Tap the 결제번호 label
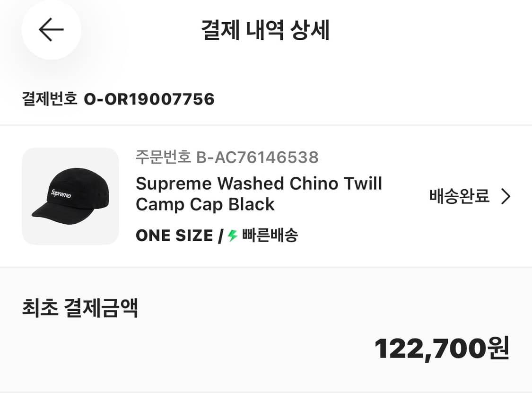This screenshot has width=532, height=393. (50, 99)
